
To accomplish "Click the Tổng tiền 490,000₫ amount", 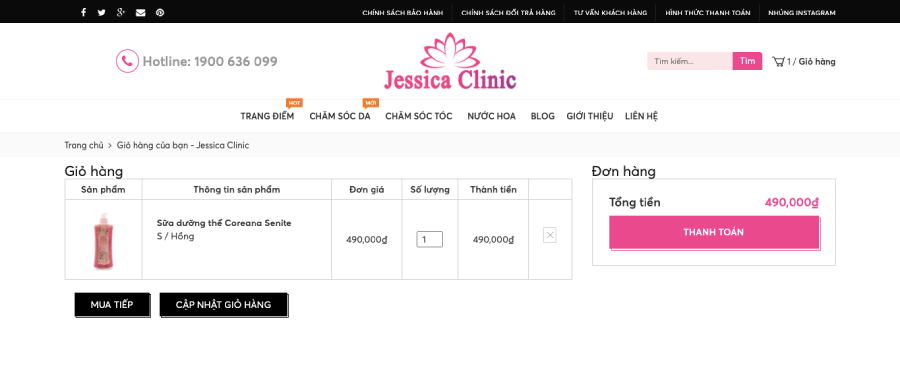I will (x=792, y=202).
